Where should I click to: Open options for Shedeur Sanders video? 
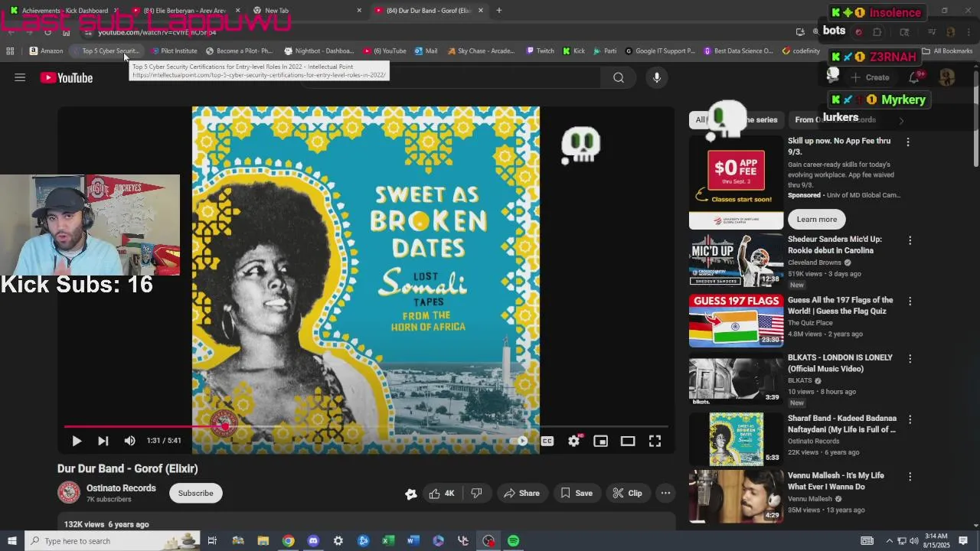[910, 240]
